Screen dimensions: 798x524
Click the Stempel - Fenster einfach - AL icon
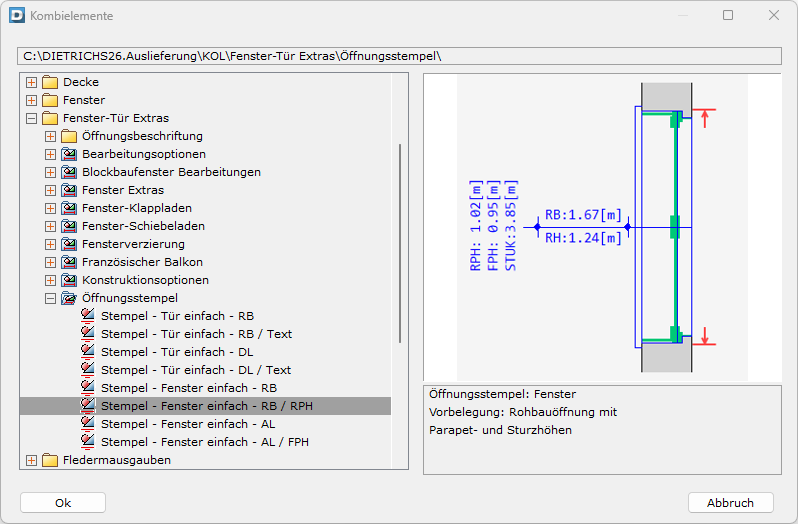(x=88, y=424)
